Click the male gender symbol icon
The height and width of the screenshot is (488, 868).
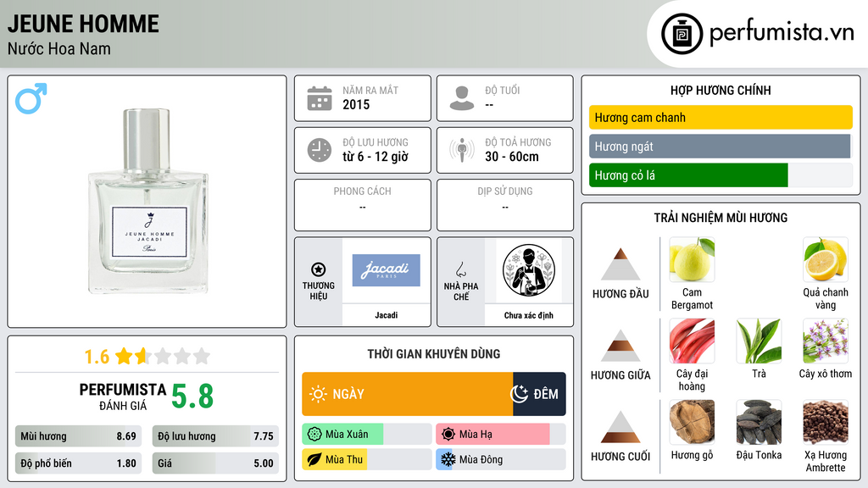pyautogui.click(x=31, y=98)
